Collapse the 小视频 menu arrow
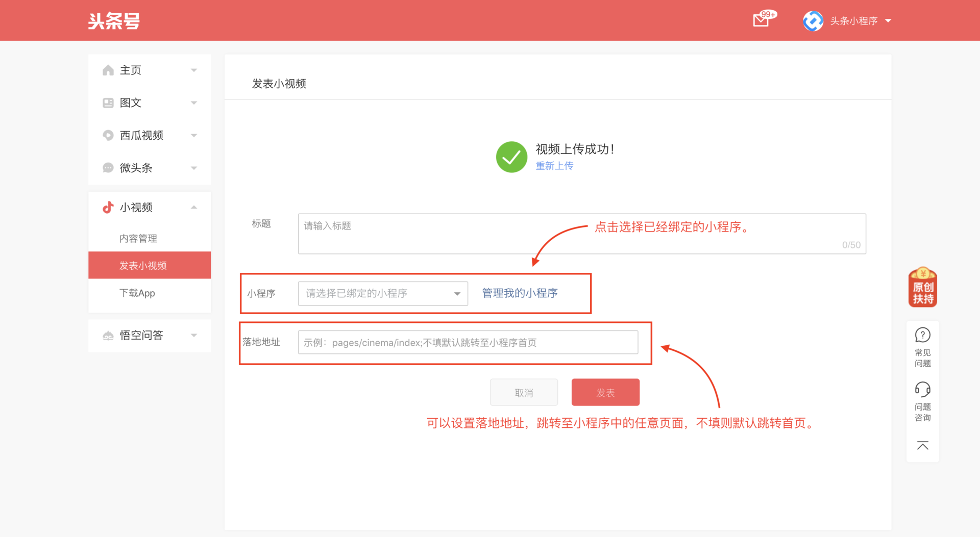This screenshot has height=537, width=980. coord(194,207)
